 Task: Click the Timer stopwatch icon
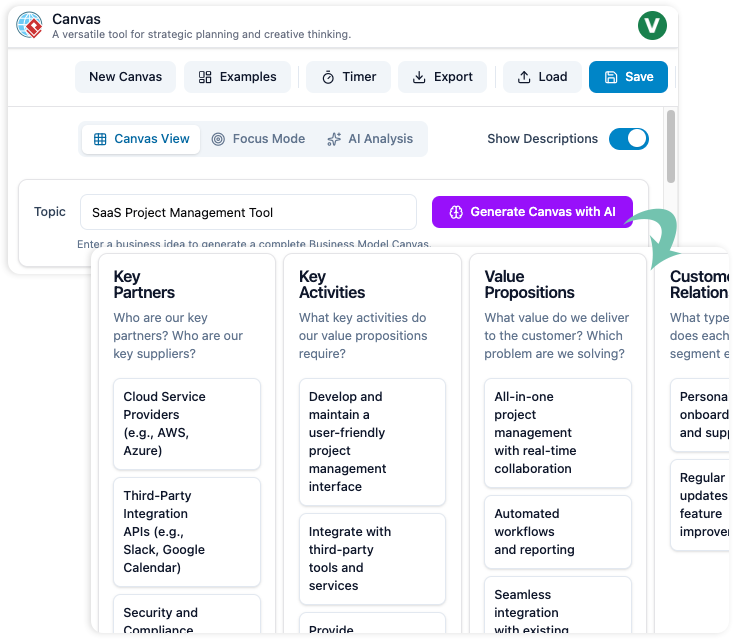(327, 77)
